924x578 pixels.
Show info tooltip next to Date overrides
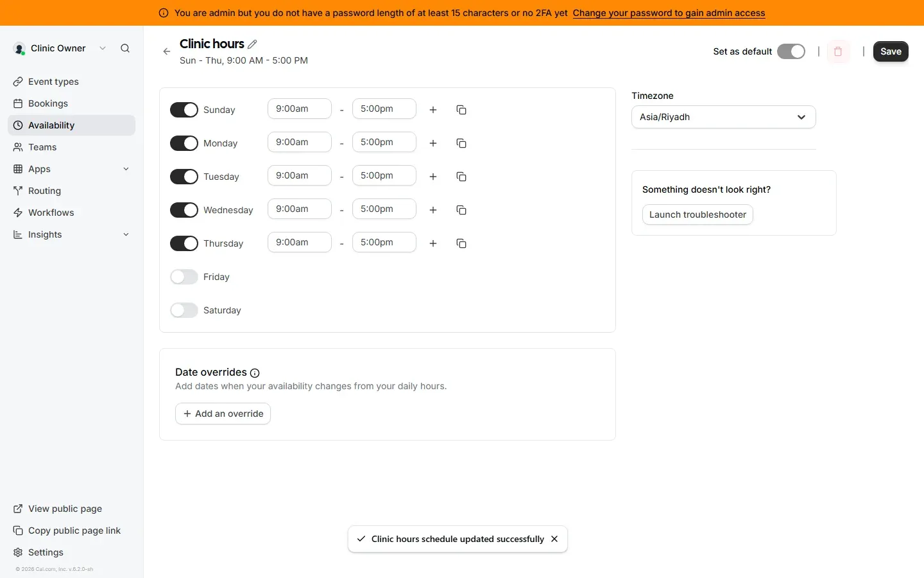pos(255,373)
